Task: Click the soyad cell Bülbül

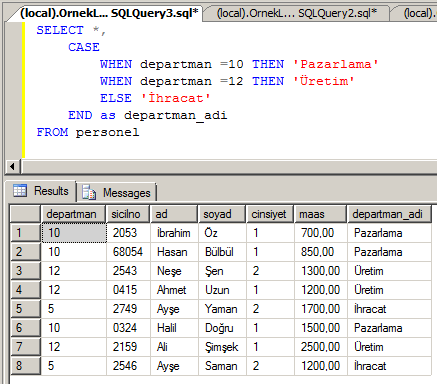Action: click(x=222, y=252)
